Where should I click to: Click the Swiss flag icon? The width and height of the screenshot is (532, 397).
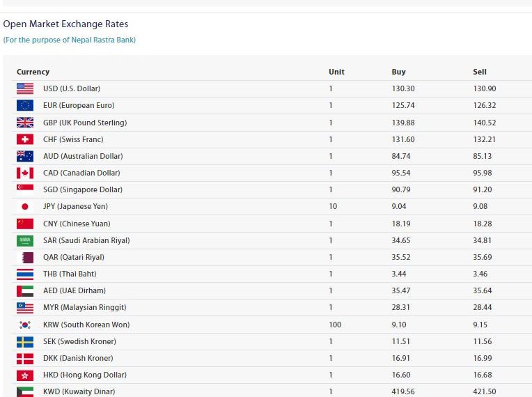coord(25,139)
